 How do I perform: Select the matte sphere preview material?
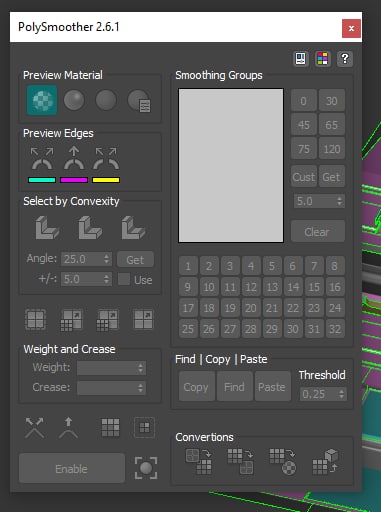(106, 100)
